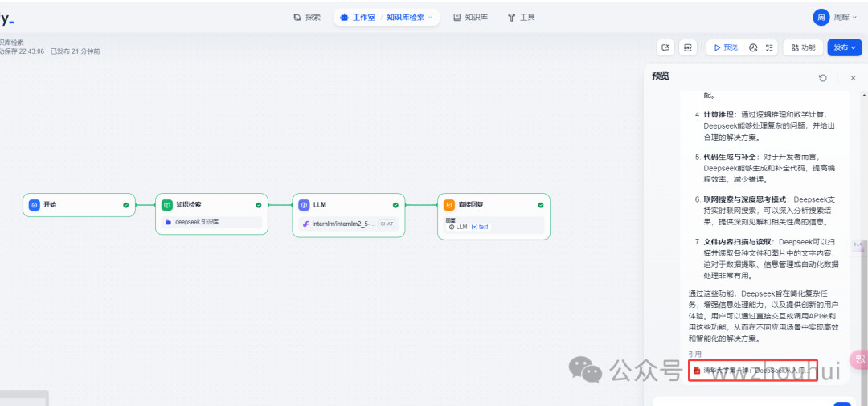Select the 直接回复 direct reply node
The width and height of the screenshot is (868, 406).
[x=493, y=205]
